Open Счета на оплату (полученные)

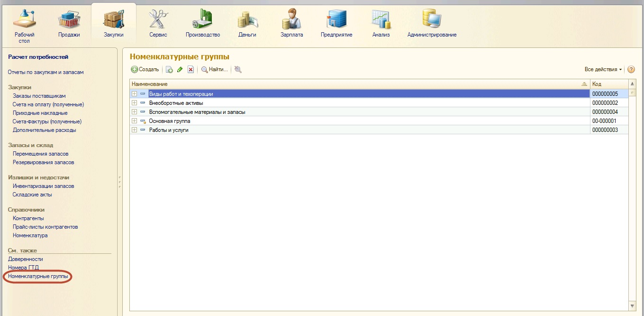click(48, 104)
